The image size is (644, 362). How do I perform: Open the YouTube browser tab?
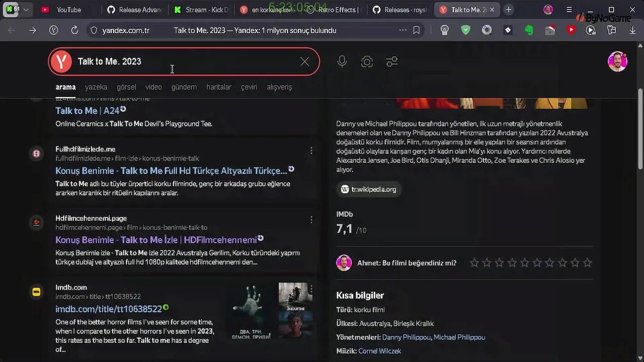pos(63,10)
